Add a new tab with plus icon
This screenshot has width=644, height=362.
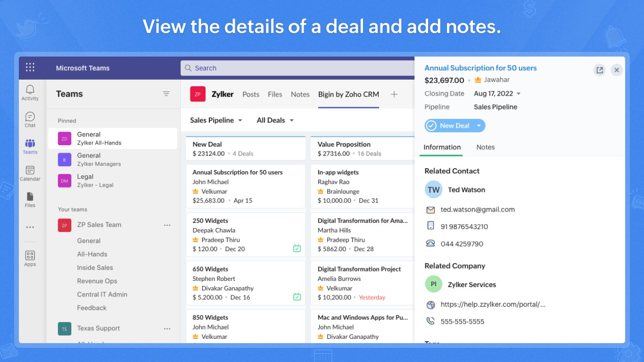click(x=394, y=94)
